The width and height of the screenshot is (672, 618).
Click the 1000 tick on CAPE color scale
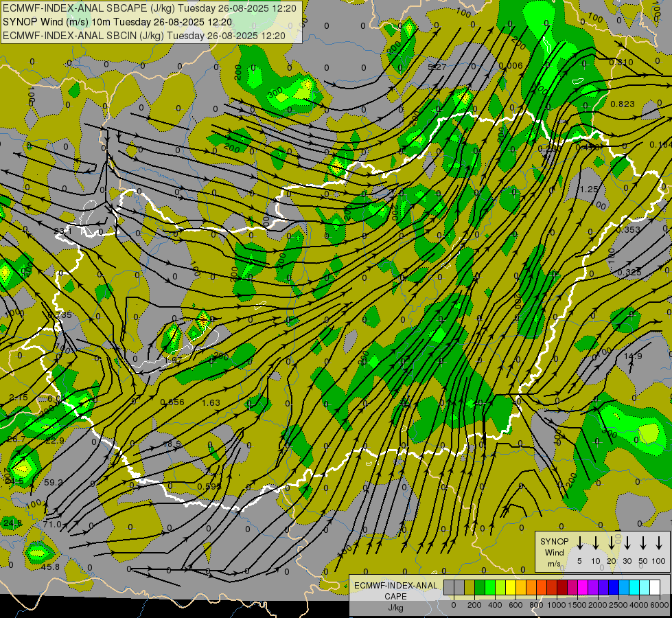pos(556,605)
